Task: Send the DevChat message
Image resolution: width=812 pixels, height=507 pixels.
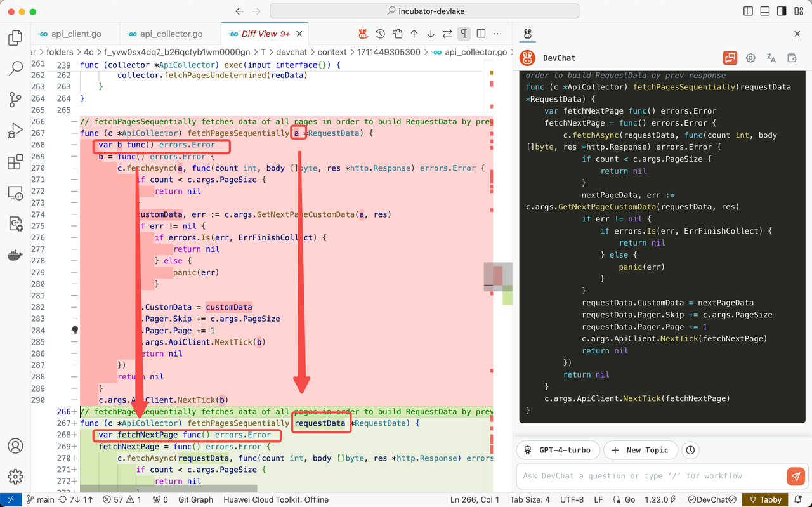Action: (x=795, y=476)
